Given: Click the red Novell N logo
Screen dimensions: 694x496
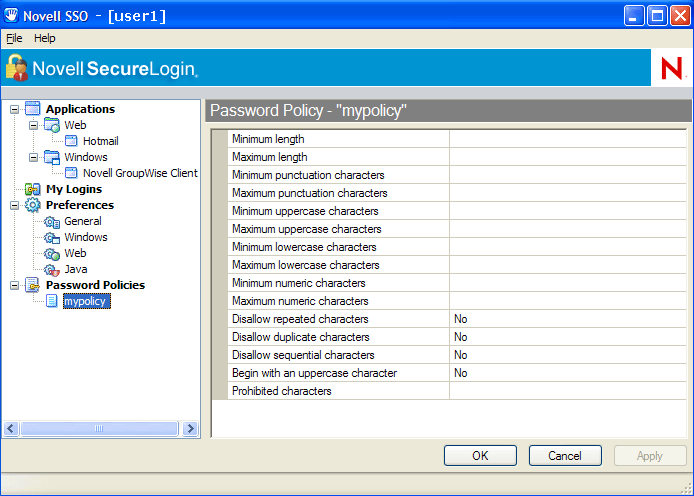Looking at the screenshot, I should pos(671,68).
